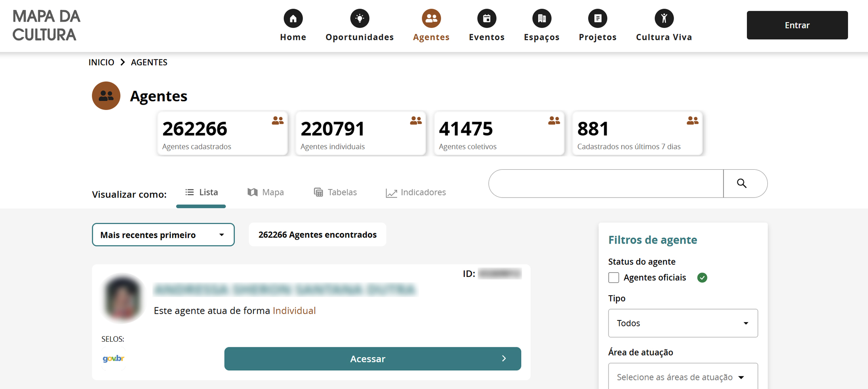Focus the agent search text field
Image resolution: width=868 pixels, height=389 pixels.
point(606,184)
